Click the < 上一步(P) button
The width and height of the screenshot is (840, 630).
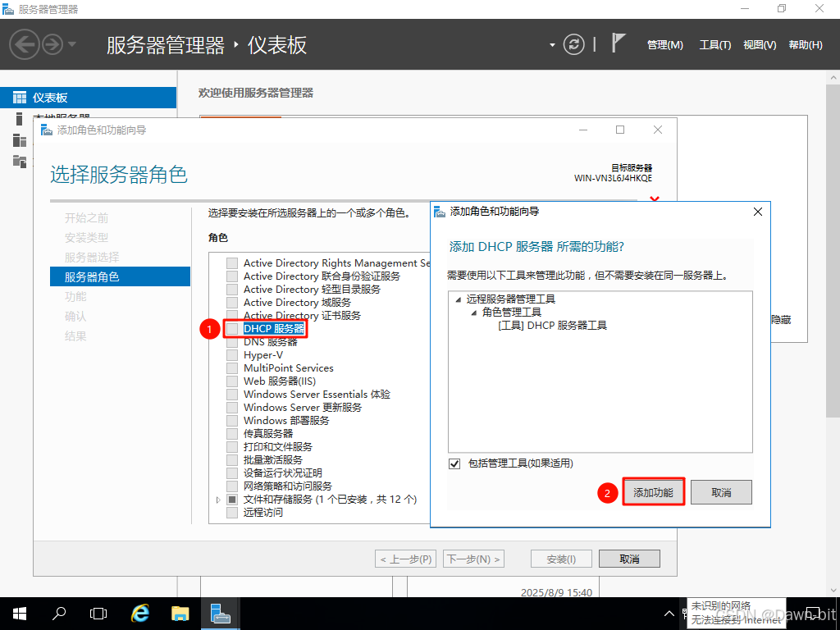405,559
